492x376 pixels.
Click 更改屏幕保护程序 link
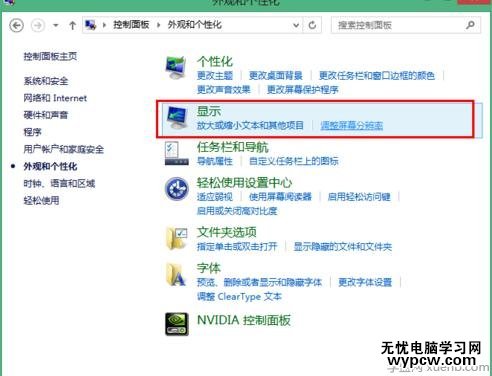pyautogui.click(x=303, y=89)
